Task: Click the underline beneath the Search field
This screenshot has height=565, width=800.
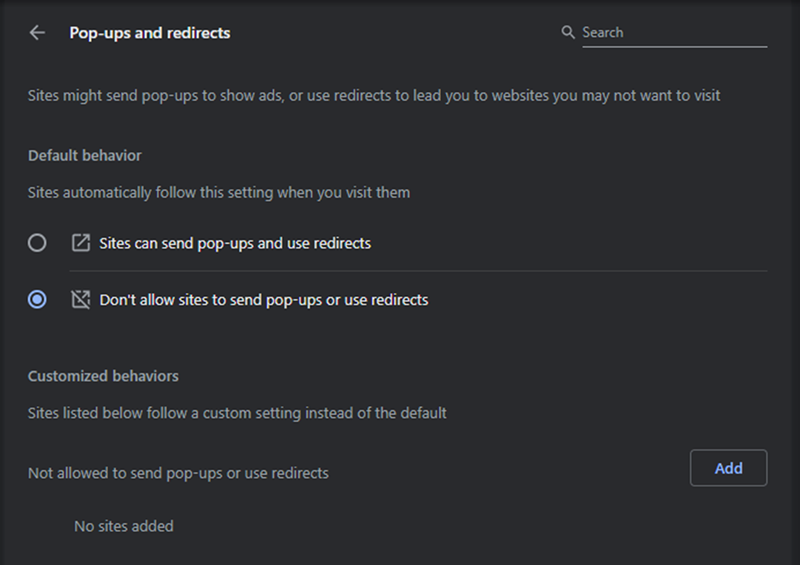Action: pos(674,47)
